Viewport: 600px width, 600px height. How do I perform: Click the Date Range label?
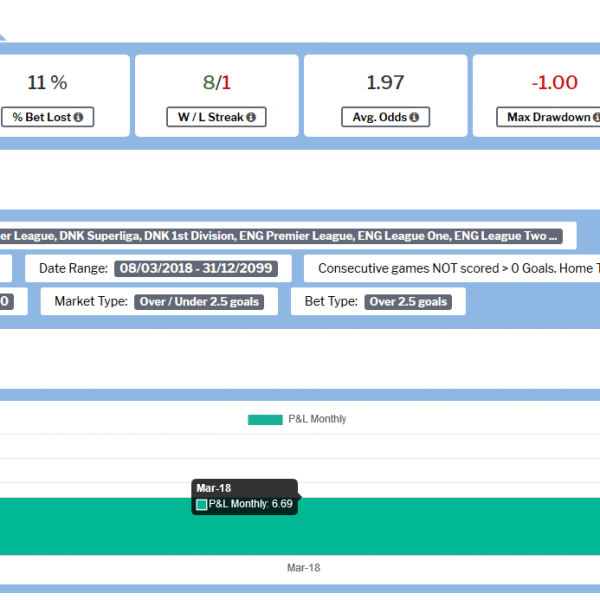coord(73,268)
